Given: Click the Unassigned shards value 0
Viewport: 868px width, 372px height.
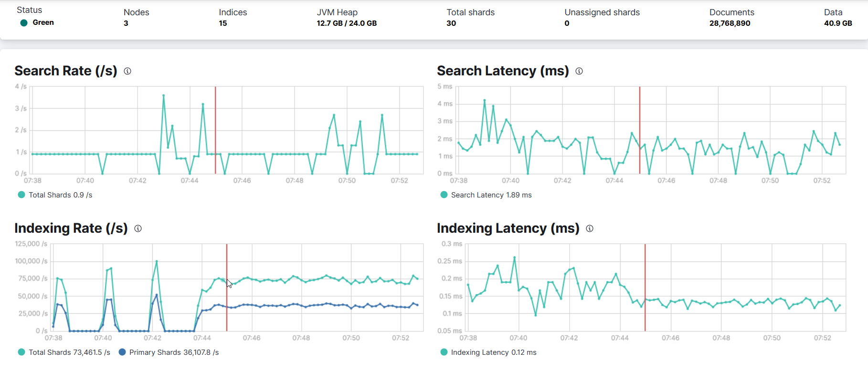Looking at the screenshot, I should click(567, 23).
